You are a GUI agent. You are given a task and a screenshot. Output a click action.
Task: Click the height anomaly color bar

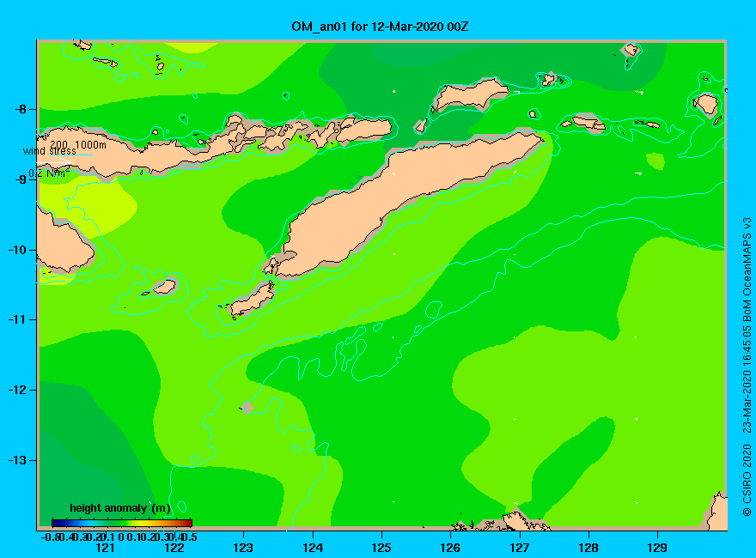[122, 523]
